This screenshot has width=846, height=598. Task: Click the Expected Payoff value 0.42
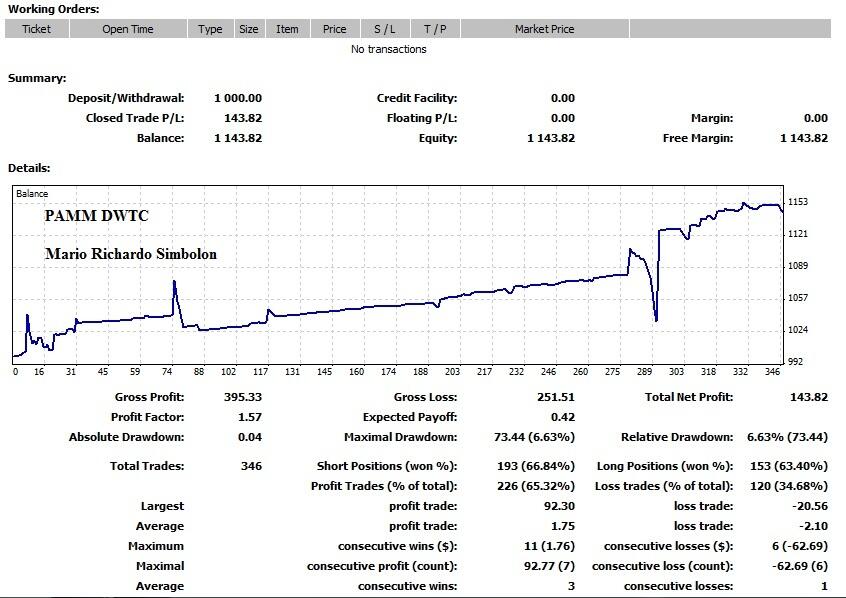[563, 417]
